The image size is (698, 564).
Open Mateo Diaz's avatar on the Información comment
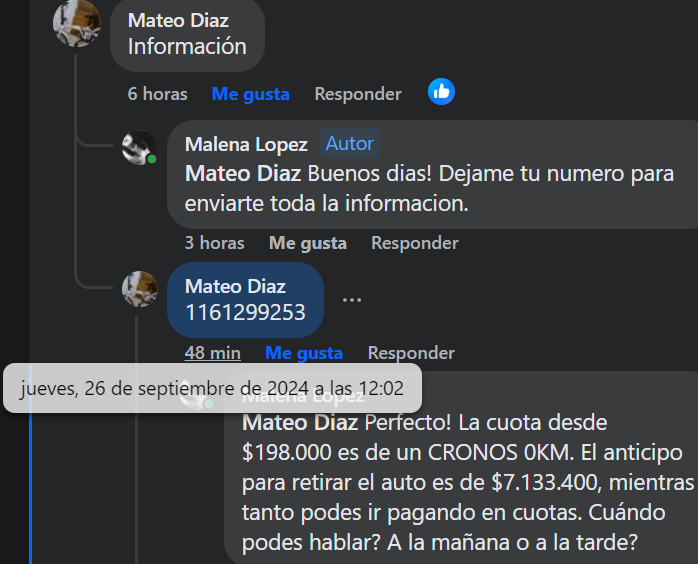point(77,22)
